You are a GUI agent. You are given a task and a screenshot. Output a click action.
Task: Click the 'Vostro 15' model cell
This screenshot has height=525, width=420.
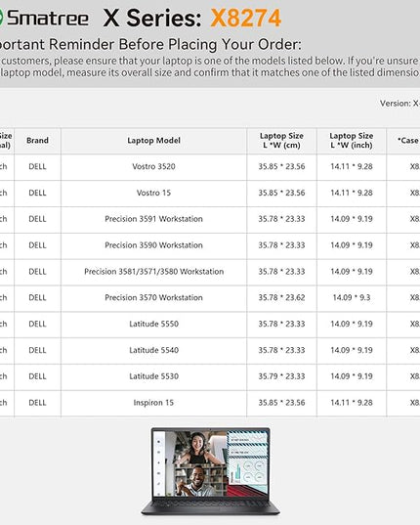click(153, 193)
